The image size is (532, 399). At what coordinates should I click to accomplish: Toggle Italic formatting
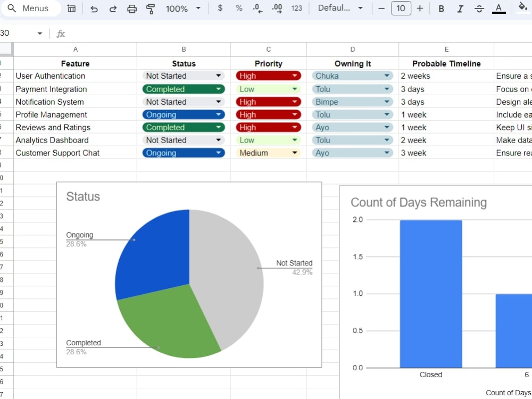click(x=460, y=9)
